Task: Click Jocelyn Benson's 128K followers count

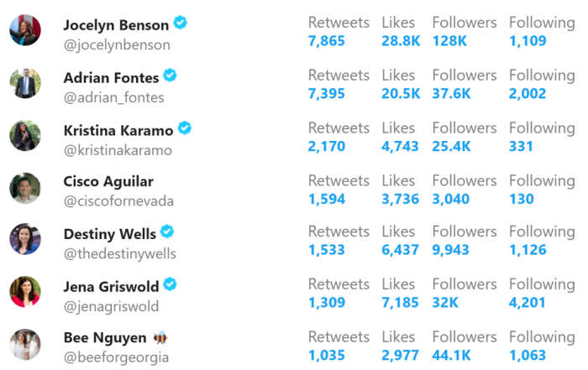Action: pyautogui.click(x=449, y=41)
